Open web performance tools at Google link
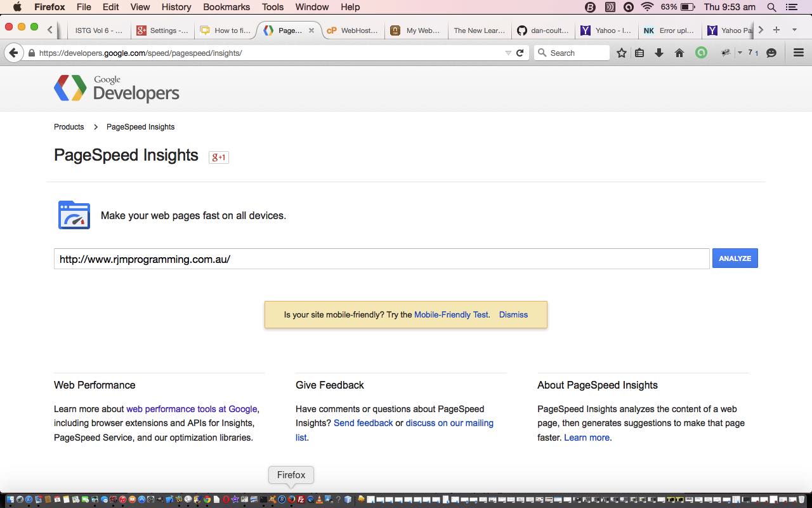 [x=192, y=409]
